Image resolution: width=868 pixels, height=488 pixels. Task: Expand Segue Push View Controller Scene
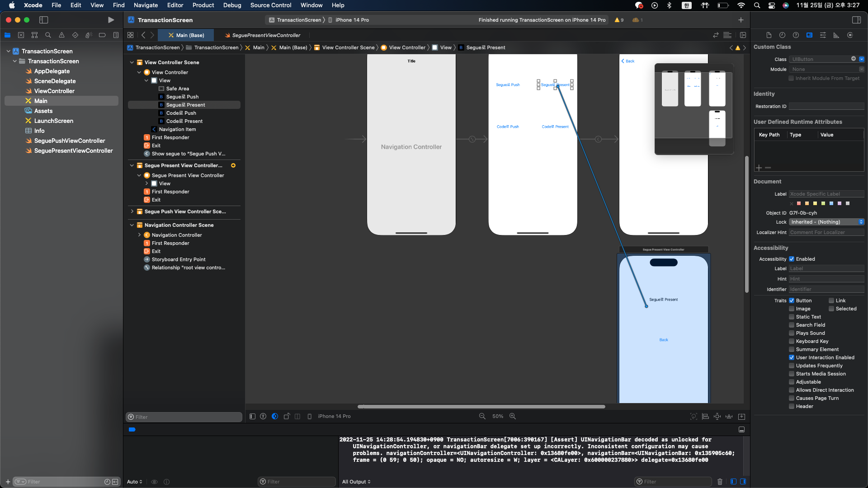[132, 211]
